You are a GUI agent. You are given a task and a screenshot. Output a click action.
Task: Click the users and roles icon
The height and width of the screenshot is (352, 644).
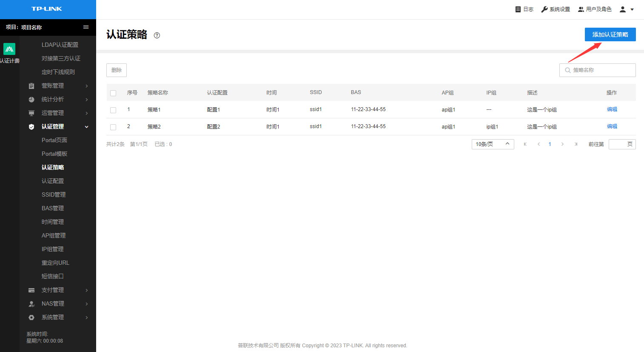point(581,9)
